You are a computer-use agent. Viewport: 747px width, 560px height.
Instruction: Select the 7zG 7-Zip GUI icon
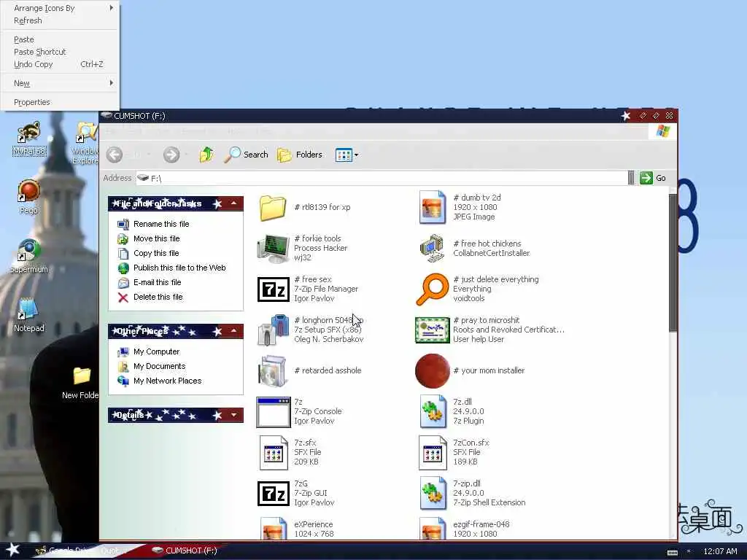click(x=273, y=494)
